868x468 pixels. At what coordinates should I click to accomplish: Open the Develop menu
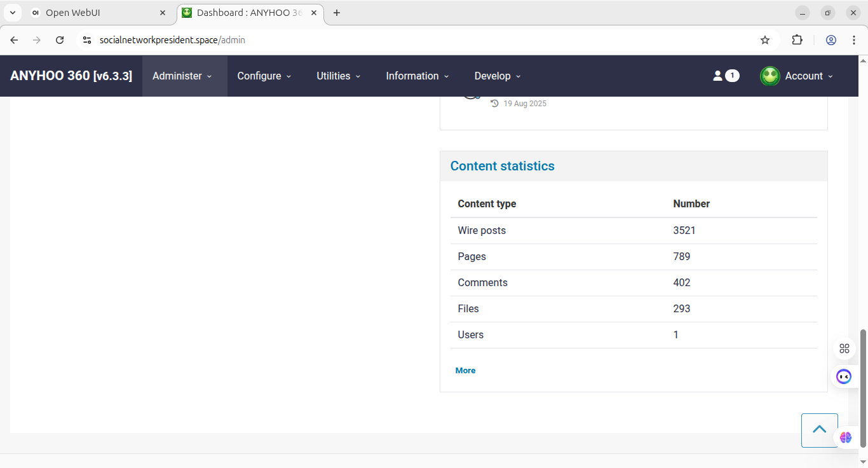pos(497,76)
